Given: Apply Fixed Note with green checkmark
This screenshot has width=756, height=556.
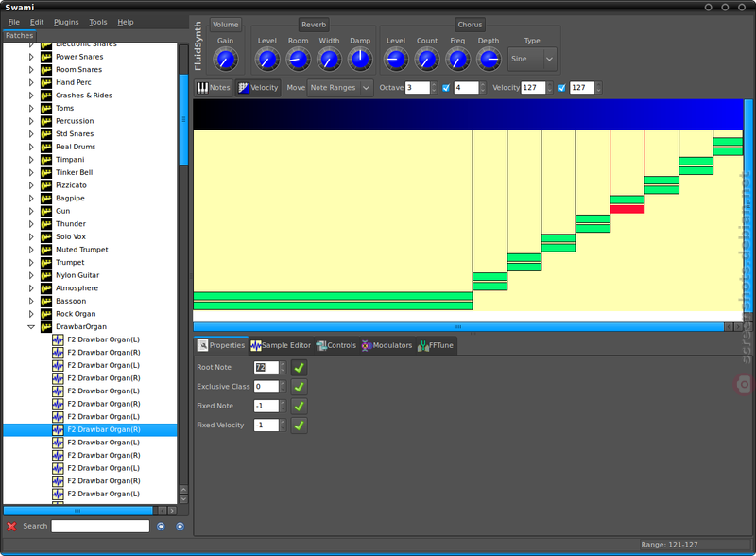Looking at the screenshot, I should tap(299, 406).
